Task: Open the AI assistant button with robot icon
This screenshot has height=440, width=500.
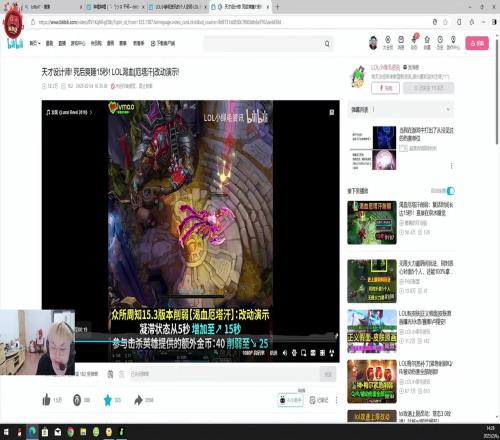Action: tap(290, 400)
